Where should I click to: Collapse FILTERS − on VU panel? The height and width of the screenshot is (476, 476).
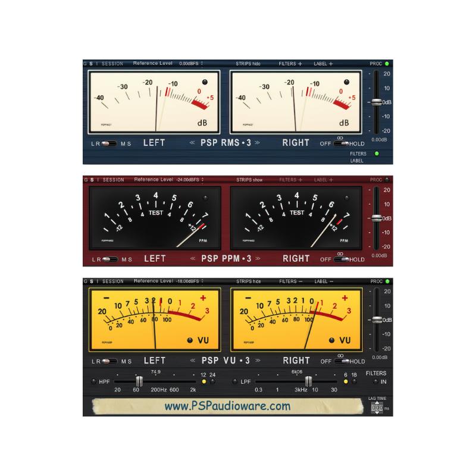(291, 281)
